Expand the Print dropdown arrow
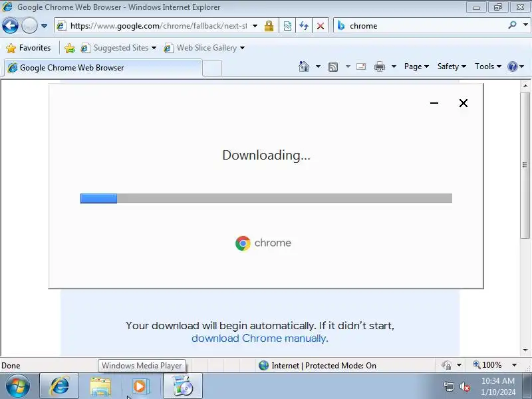Viewport: 532px width, 399px height. [x=394, y=66]
